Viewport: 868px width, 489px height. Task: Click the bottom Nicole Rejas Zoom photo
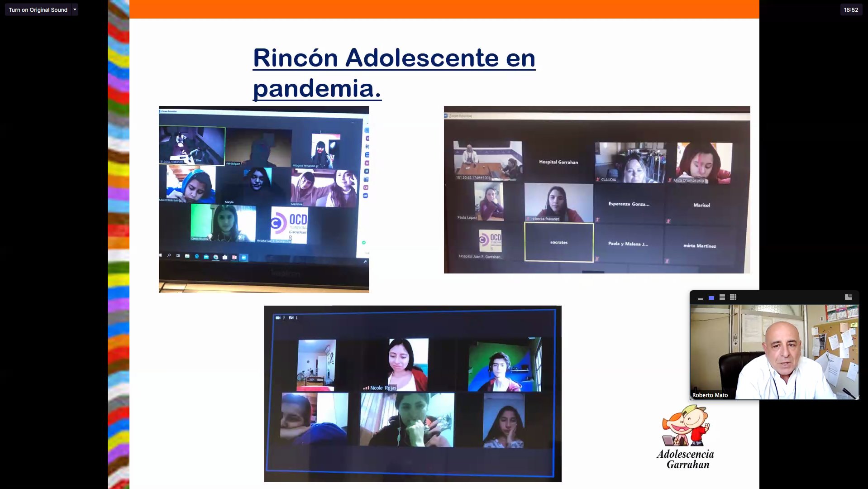pos(413,394)
